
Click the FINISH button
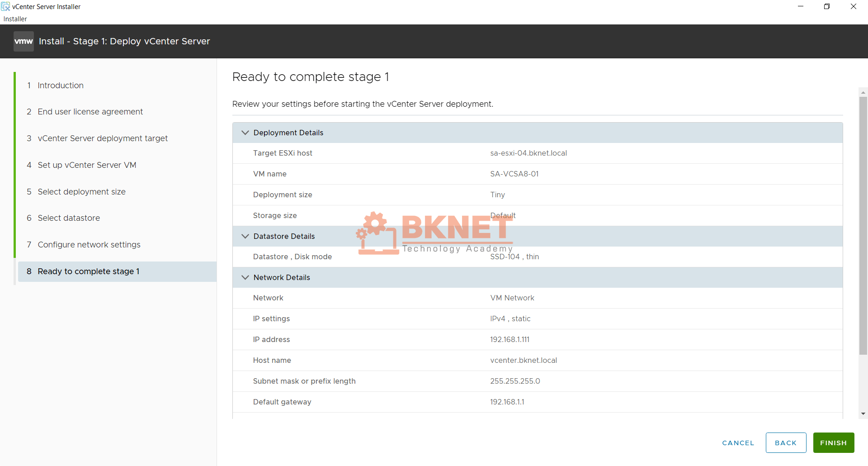click(x=833, y=442)
